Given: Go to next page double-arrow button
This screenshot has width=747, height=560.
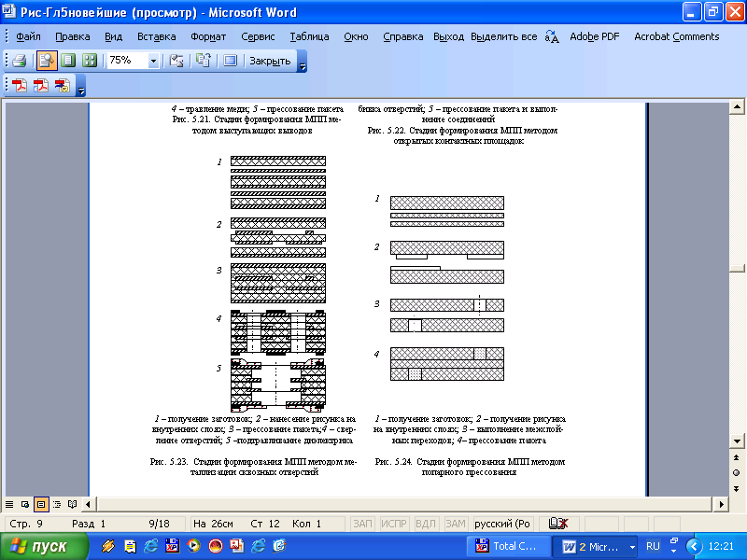Looking at the screenshot, I should (737, 489).
